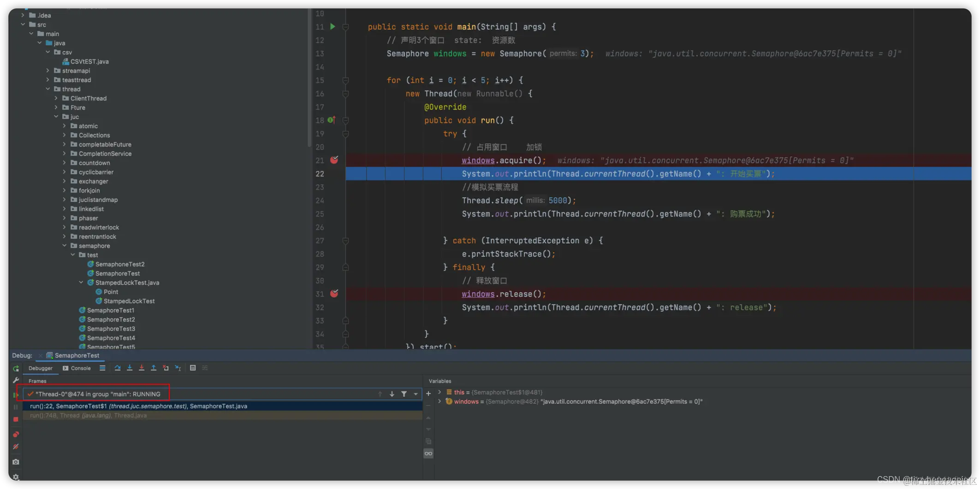Image resolution: width=980 pixels, height=489 pixels.
Task: Force step into with red arrow
Action: click(x=142, y=368)
